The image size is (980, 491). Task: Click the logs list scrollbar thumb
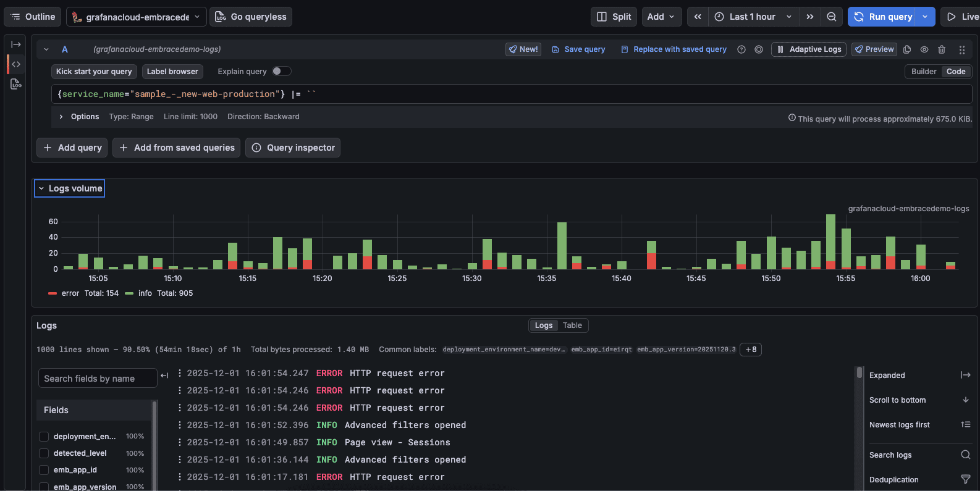tap(860, 372)
